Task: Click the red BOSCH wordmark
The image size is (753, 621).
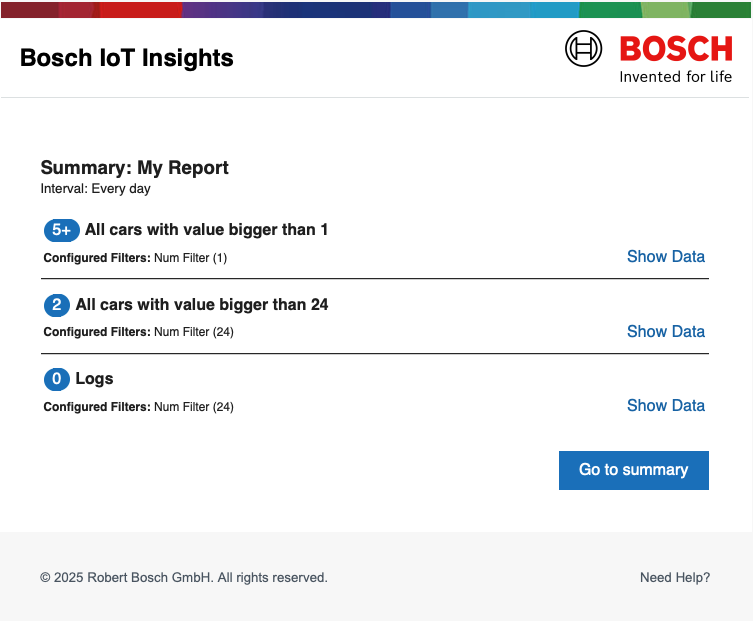Action: [676, 48]
